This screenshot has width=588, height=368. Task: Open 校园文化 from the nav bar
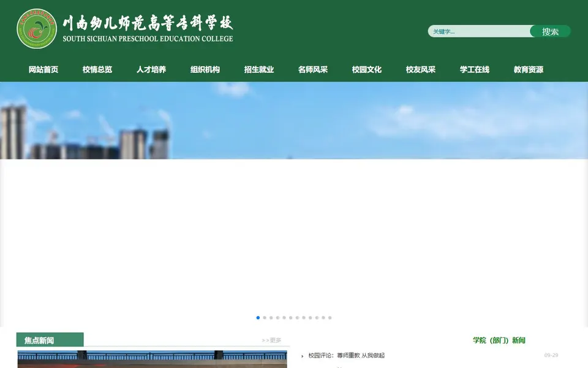pos(367,69)
